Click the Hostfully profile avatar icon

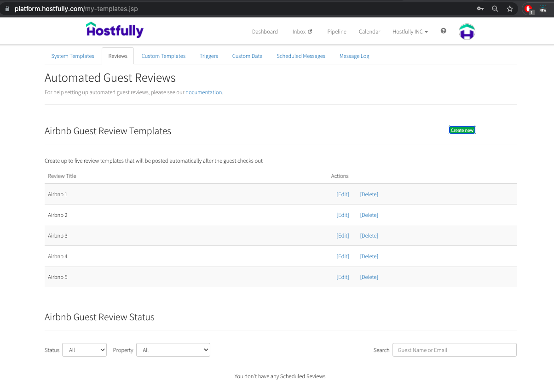tap(467, 31)
